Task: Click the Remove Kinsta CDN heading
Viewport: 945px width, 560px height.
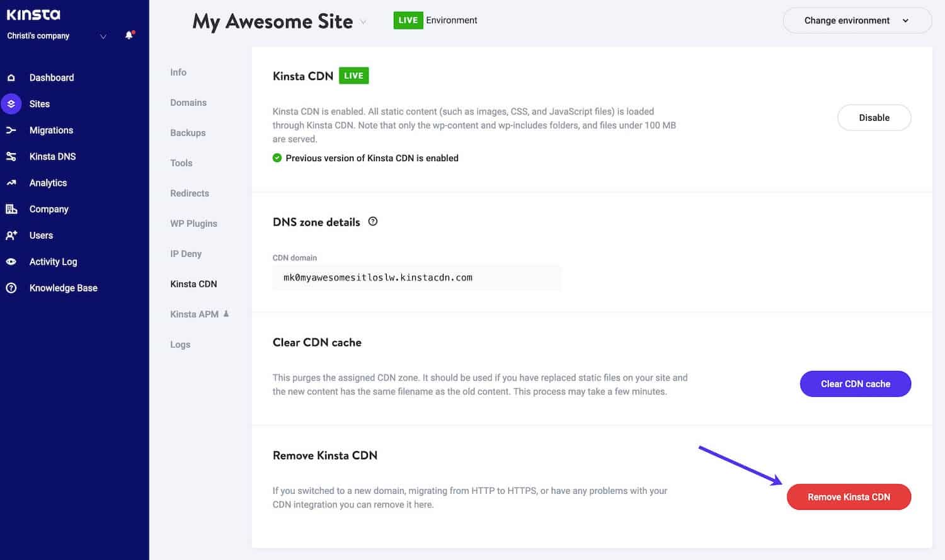Action: (325, 455)
